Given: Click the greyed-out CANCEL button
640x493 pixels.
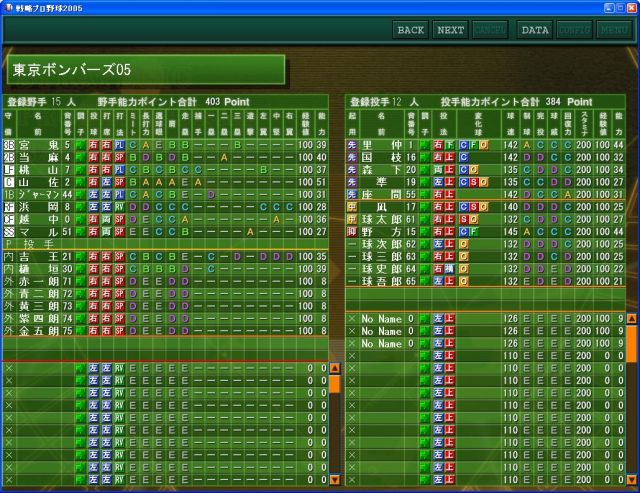Looking at the screenshot, I should click(x=490, y=30).
